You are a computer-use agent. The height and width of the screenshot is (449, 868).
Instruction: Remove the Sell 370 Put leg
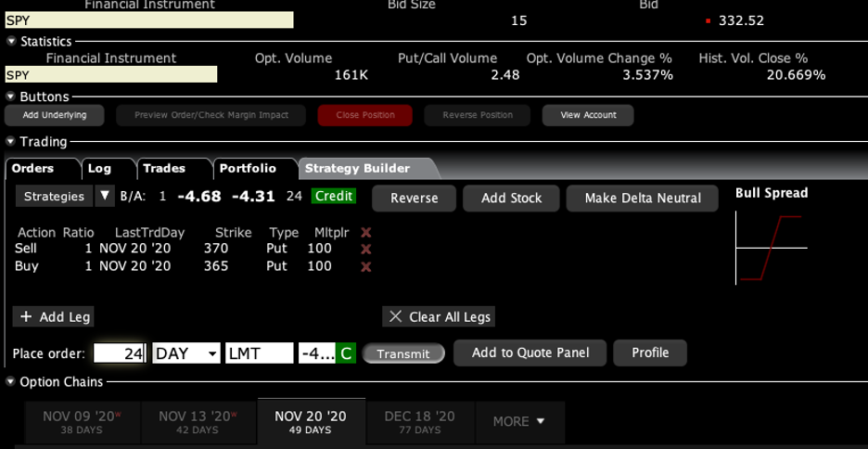(x=365, y=250)
